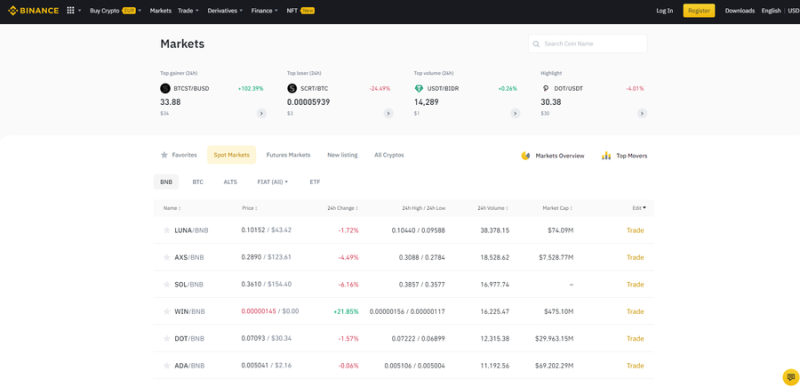Click the Top Movers bar chart icon
This screenshot has width=800, height=387.
pyautogui.click(x=606, y=156)
